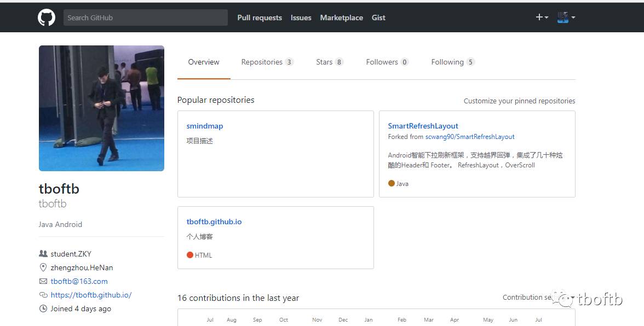Click the 'Joined 4 days ago' text
Screen dimensions: 644x326
pos(81,309)
